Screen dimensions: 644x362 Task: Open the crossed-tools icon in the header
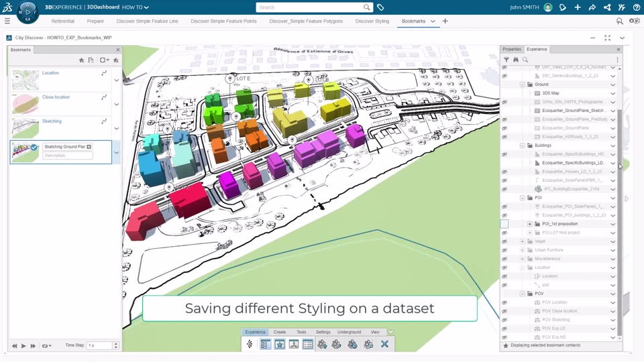[621, 7]
